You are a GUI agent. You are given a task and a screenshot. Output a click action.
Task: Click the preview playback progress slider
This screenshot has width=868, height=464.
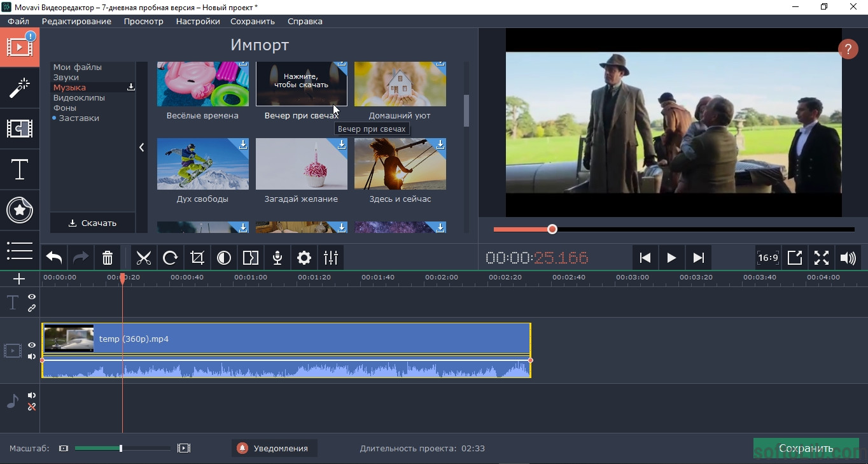pyautogui.click(x=674, y=229)
